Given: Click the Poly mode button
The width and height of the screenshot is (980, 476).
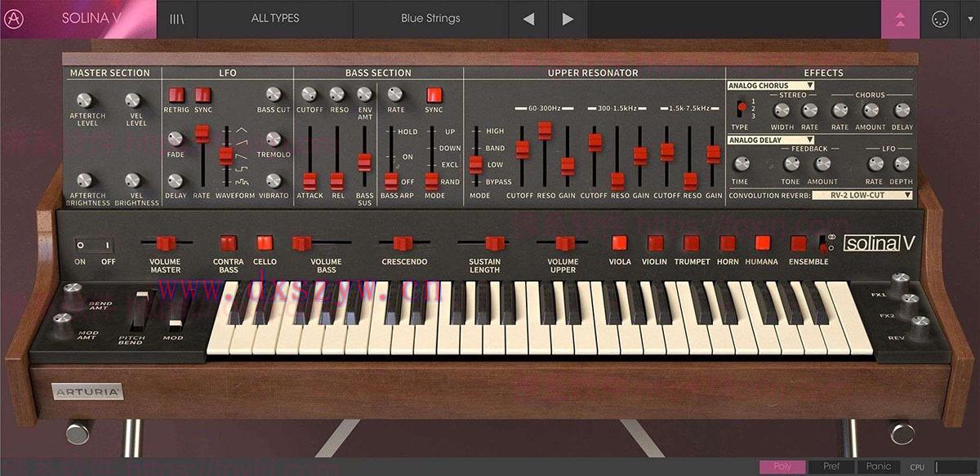Looking at the screenshot, I should pos(782,467).
